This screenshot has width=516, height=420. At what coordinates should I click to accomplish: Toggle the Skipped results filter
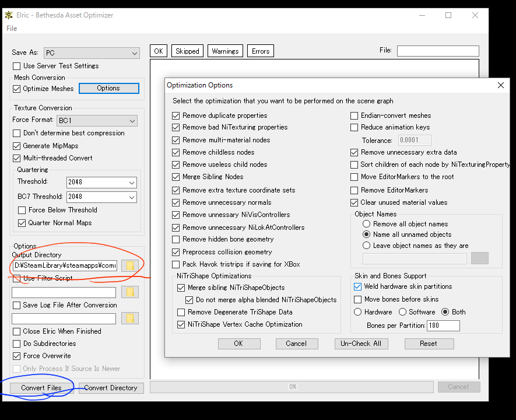point(187,51)
